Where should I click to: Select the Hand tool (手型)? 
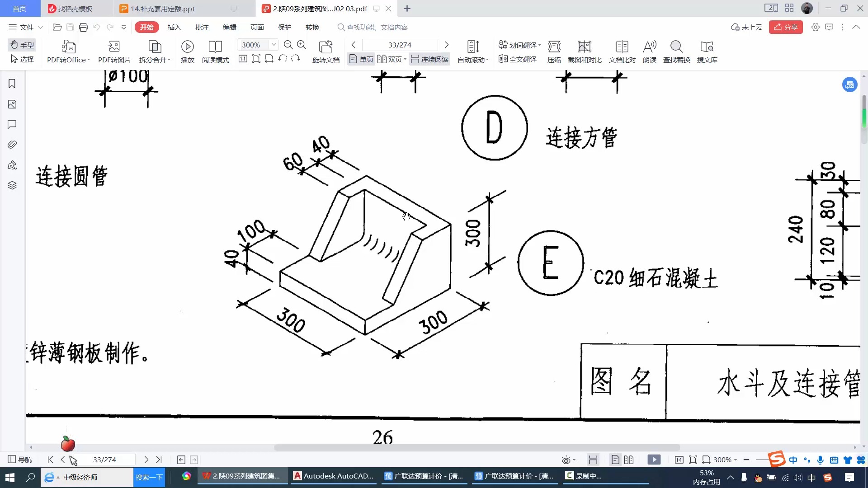coord(22,45)
